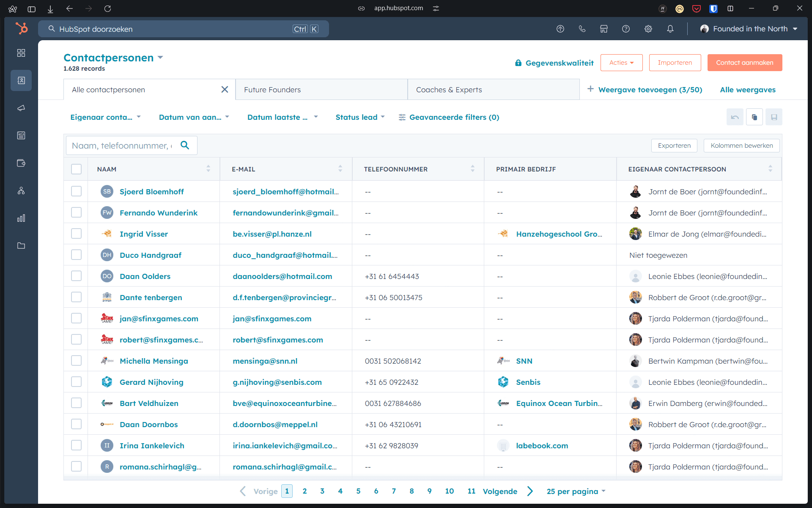
Task: Open Geavanceerde filters (0)
Action: point(449,117)
